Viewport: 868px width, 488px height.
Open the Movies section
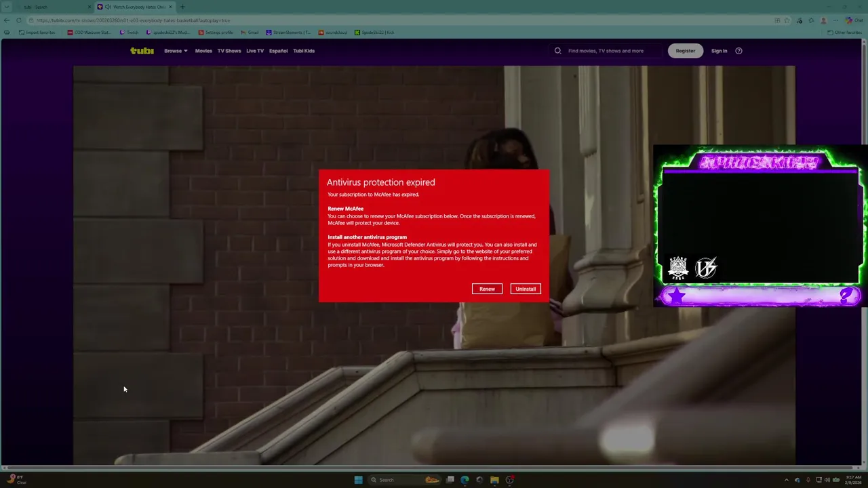click(x=203, y=51)
